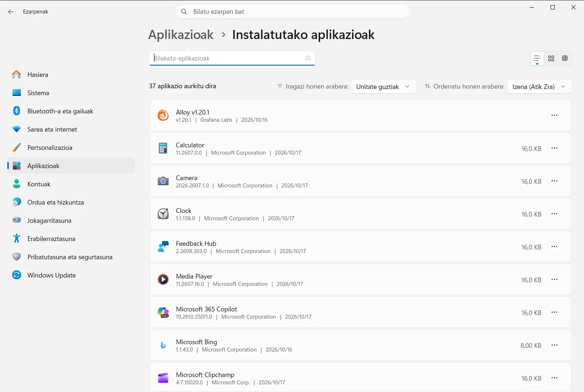Click the Jokagarritasuna gamepad icon
This screenshot has height=392, width=584.
click(16, 220)
